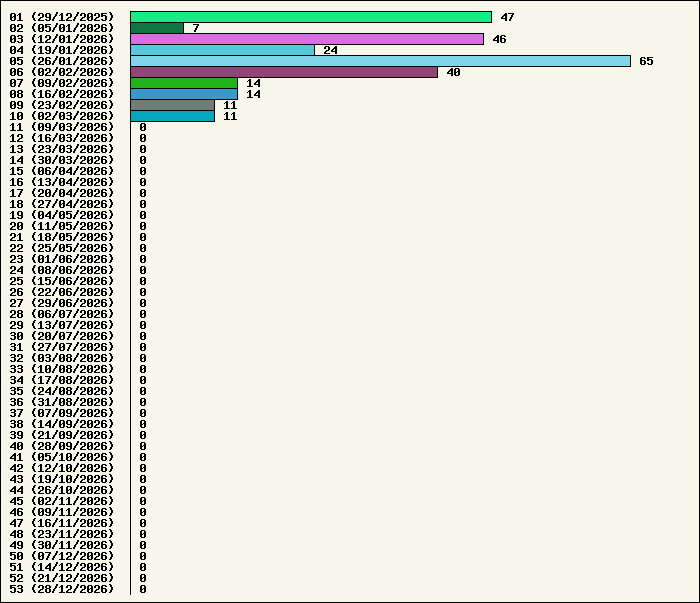This screenshot has width=700, height=603.
Task: Click the value label 40
Action: click(453, 72)
